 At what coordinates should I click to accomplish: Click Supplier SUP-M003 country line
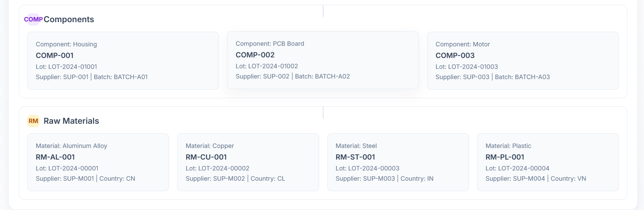(x=384, y=179)
